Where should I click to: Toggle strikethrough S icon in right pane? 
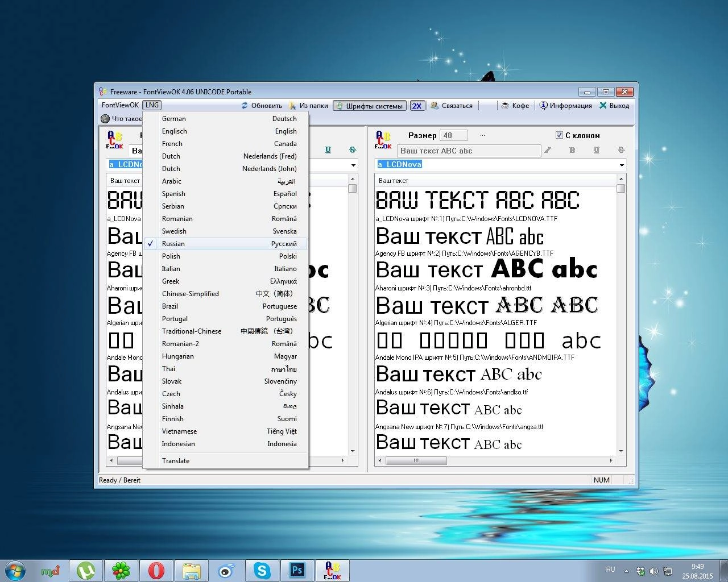pyautogui.click(x=621, y=150)
